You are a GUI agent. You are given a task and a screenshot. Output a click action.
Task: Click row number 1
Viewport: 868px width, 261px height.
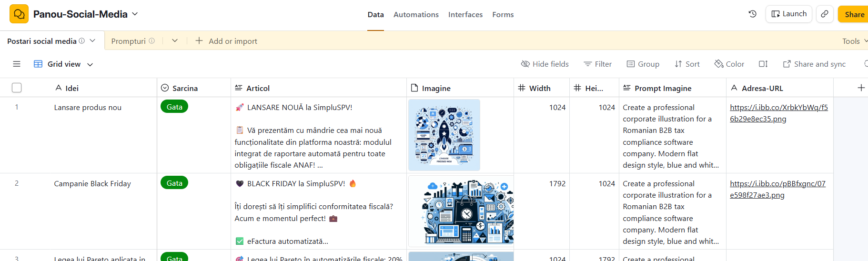pos(17,107)
